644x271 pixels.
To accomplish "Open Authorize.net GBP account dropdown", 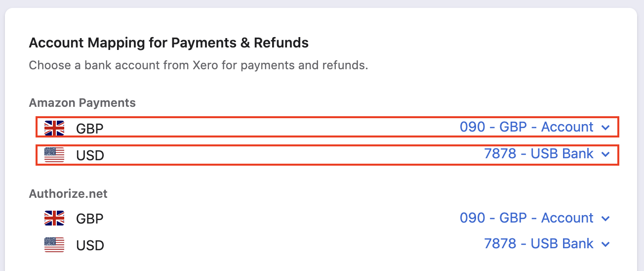I will (x=526, y=218).
